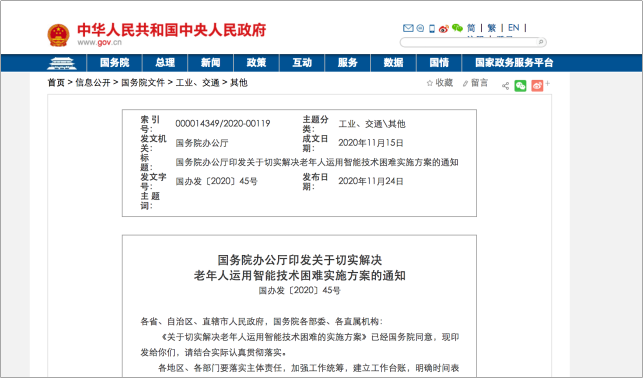Click the share icon near 留言
The image size is (643, 378).
click(505, 86)
